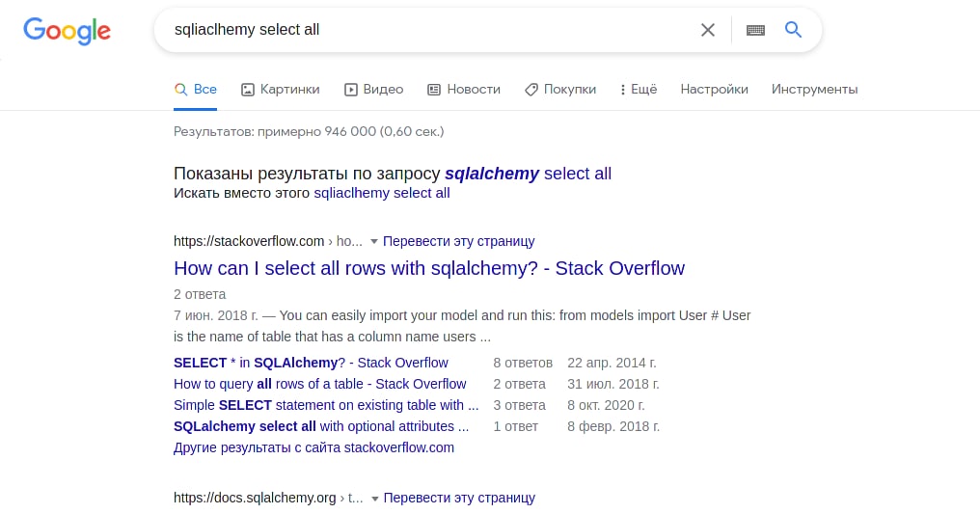Open How can I select all rows result
This screenshot has height=514, width=980.
pos(429,268)
